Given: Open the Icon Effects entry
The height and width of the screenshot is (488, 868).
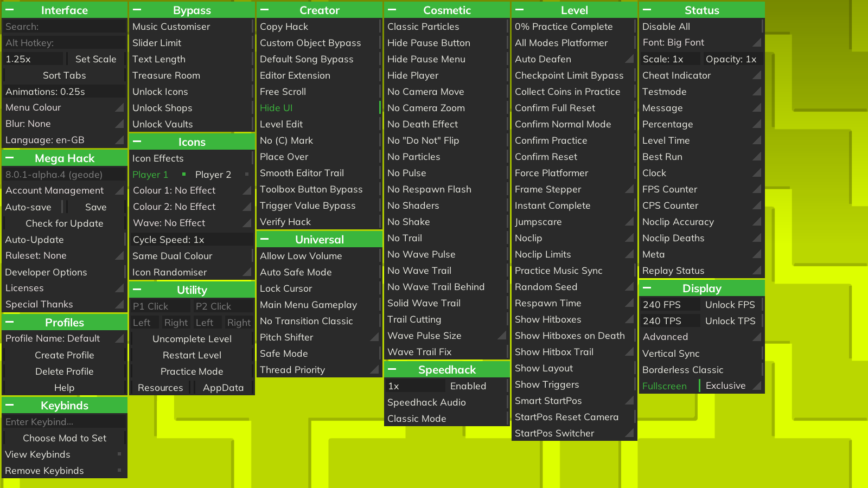Looking at the screenshot, I should click(x=192, y=158).
